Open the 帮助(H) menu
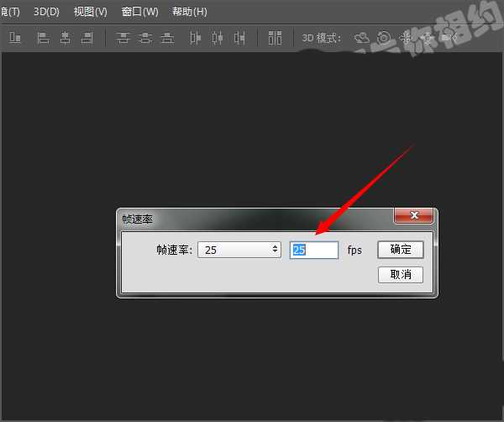Screen dimensions: 504x422 click(x=190, y=12)
